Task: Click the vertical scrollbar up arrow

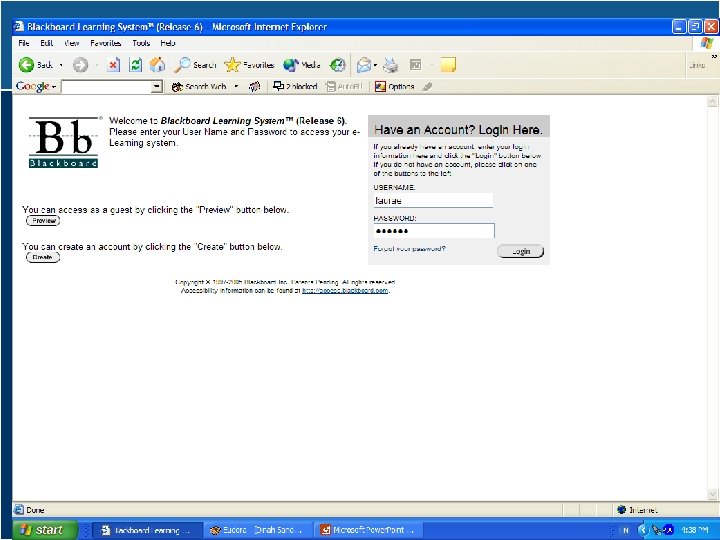Action: (x=713, y=102)
